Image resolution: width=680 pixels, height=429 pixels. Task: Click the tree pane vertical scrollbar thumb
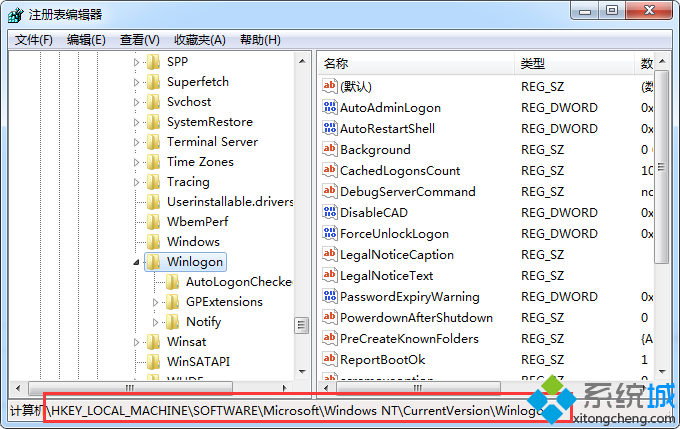[x=302, y=325]
